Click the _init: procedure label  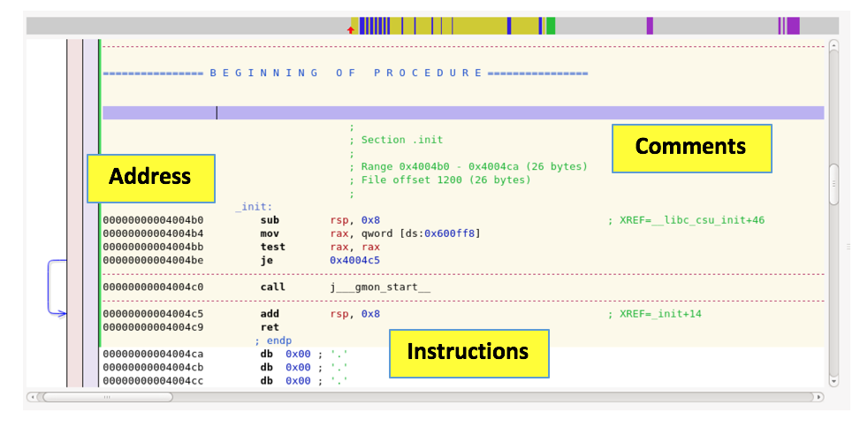pyautogui.click(x=254, y=207)
